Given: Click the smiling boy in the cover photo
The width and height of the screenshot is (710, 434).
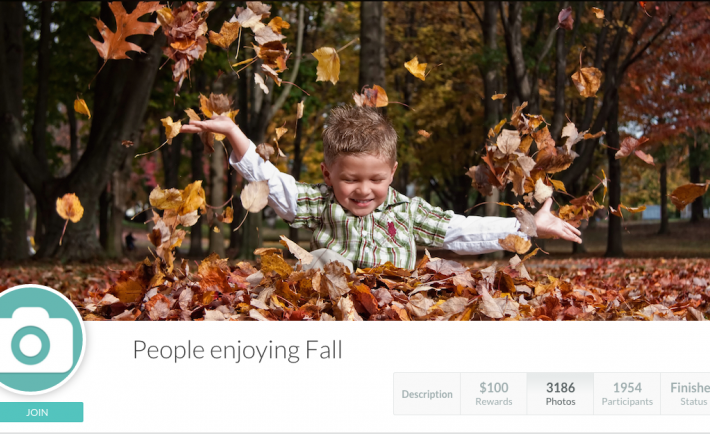Looking at the screenshot, I should pyautogui.click(x=362, y=190).
